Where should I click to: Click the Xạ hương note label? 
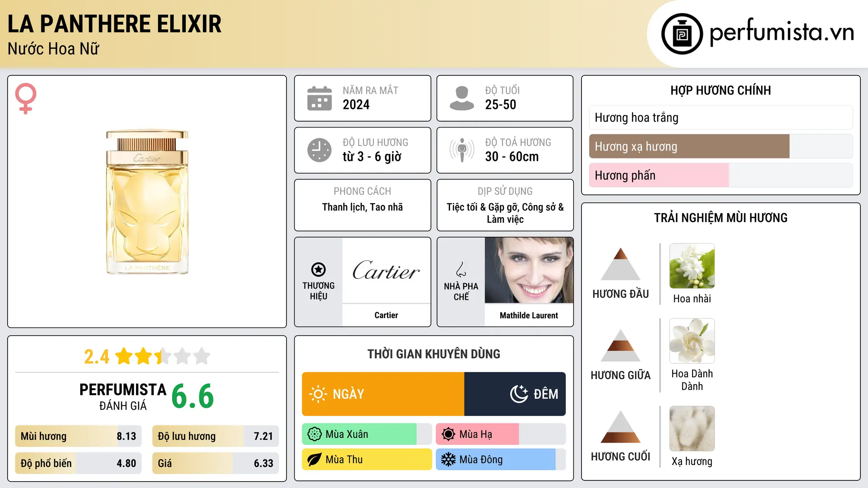[692, 461]
